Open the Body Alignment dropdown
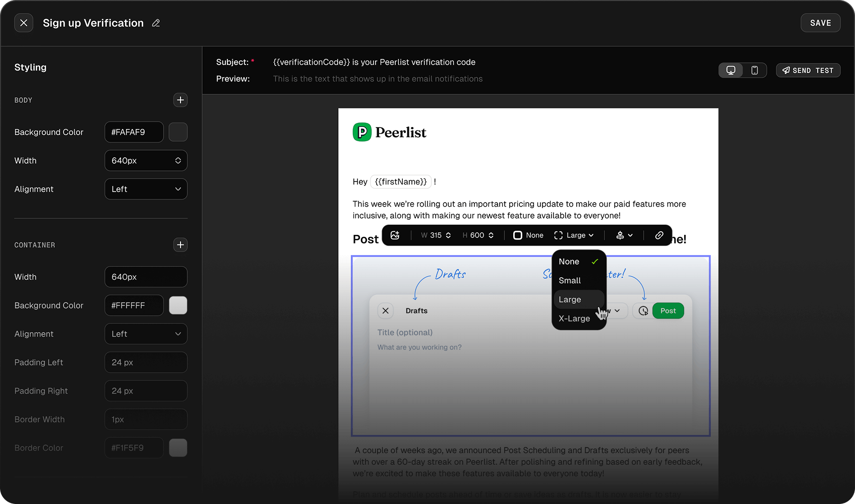Viewport: 855px width, 504px height. (x=146, y=189)
